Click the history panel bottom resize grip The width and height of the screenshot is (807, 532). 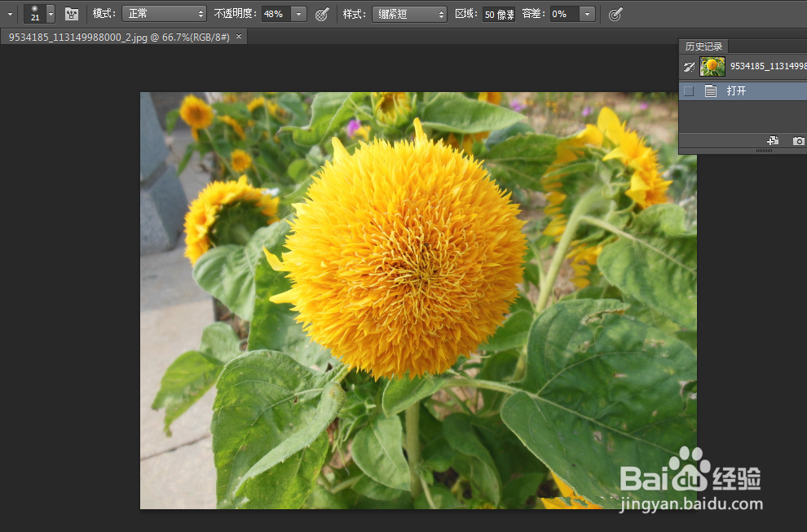(764, 152)
